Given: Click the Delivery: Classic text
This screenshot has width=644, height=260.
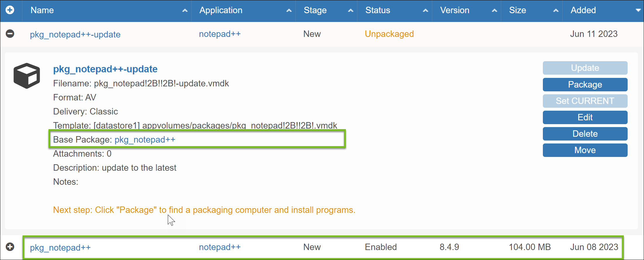Looking at the screenshot, I should point(85,112).
